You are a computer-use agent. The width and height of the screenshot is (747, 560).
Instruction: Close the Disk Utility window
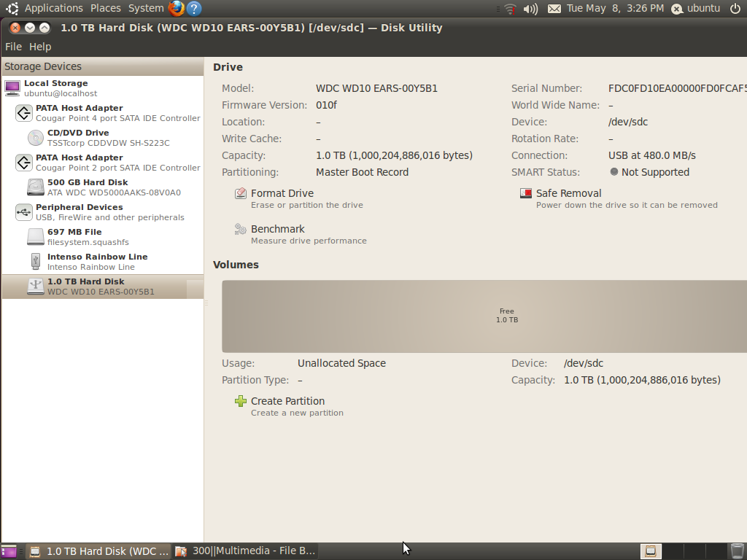pos(15,28)
